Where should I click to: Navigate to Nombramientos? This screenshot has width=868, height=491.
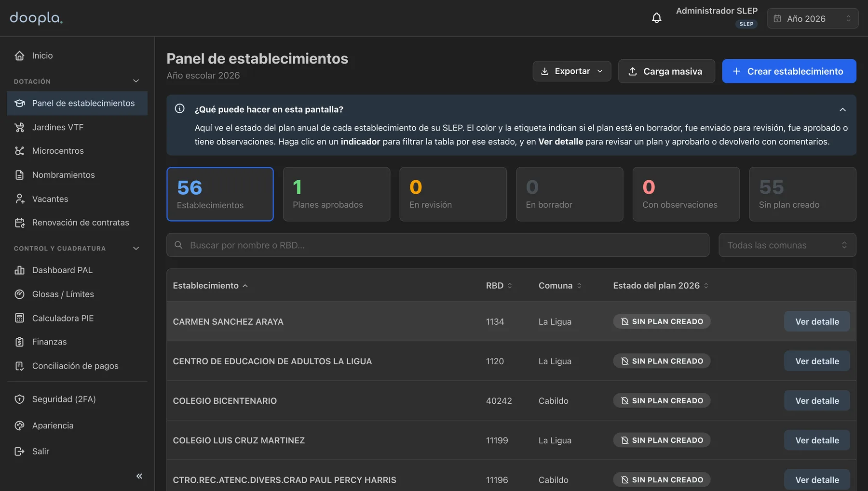pyautogui.click(x=77, y=175)
